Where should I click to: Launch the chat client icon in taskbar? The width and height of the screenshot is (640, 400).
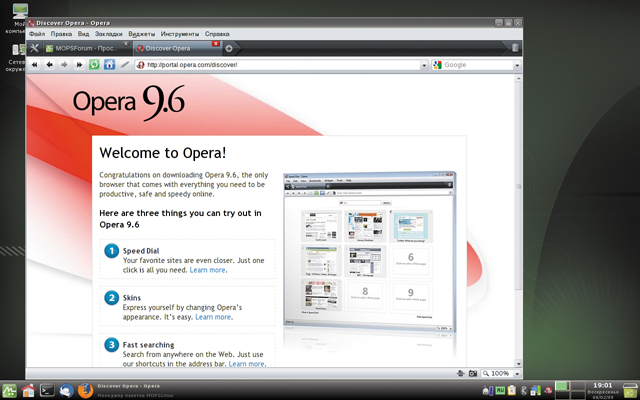pos(66,390)
